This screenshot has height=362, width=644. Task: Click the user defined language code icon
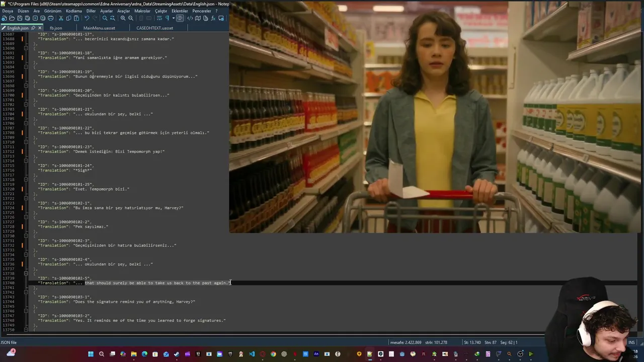(190, 18)
